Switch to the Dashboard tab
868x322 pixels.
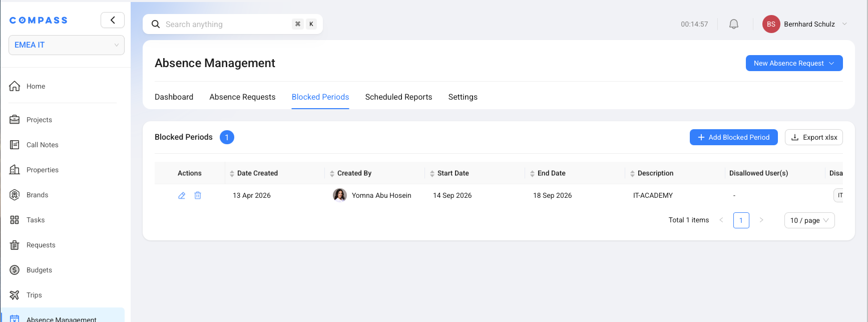[174, 97]
